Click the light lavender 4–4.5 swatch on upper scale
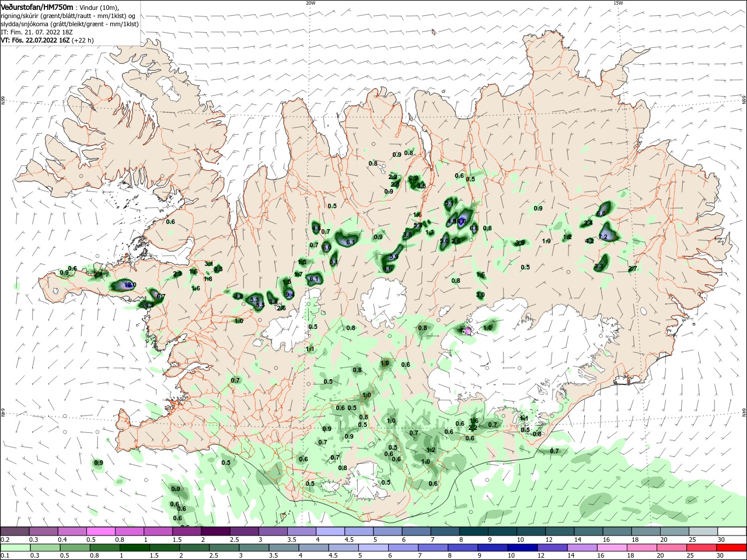This screenshot has height=560, width=747. tap(330, 531)
